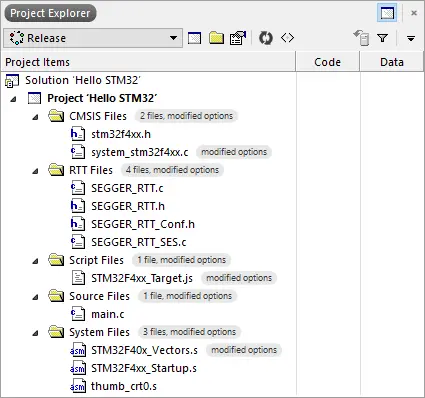Collapse the System Files folder
Image resolution: width=425 pixels, height=398 pixels.
pos(35,333)
